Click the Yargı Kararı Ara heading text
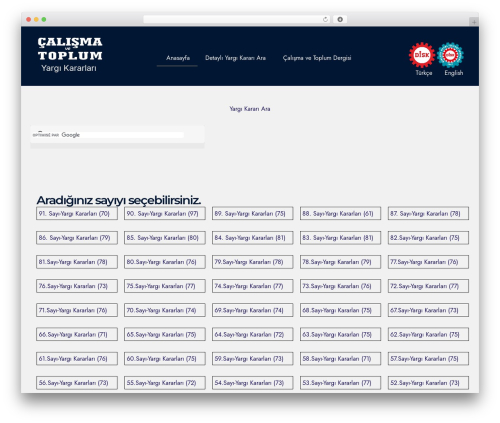Image resolution: width=500 pixels, height=423 pixels. pyautogui.click(x=250, y=109)
